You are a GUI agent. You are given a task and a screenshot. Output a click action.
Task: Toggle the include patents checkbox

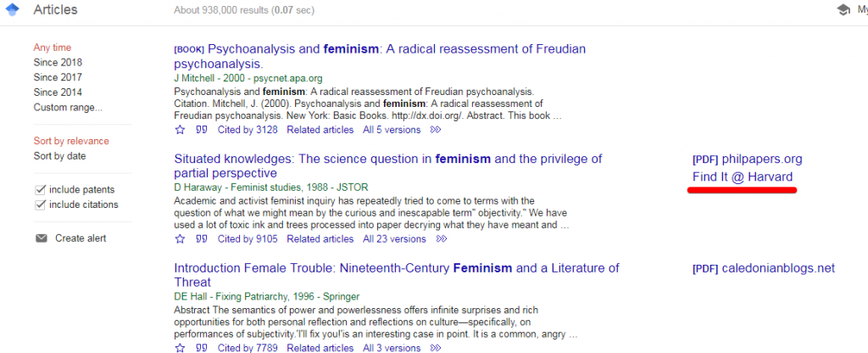click(40, 190)
